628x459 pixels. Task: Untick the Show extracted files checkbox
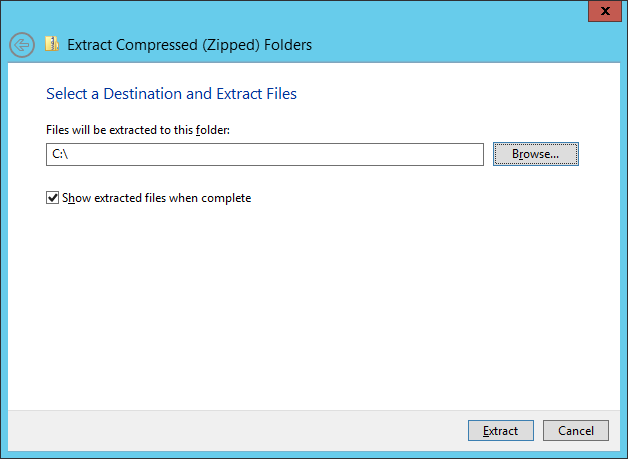point(52,198)
